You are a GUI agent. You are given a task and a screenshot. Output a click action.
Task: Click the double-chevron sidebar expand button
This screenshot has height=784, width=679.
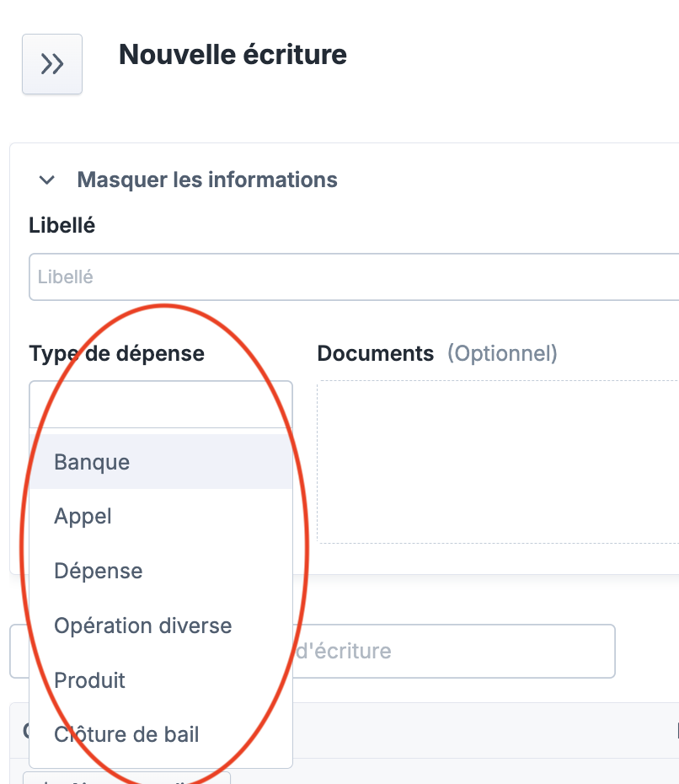[x=52, y=64]
